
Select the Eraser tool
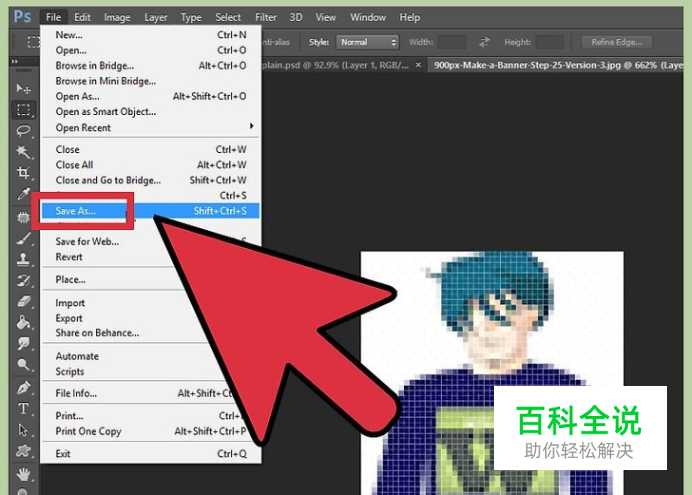pyautogui.click(x=23, y=301)
